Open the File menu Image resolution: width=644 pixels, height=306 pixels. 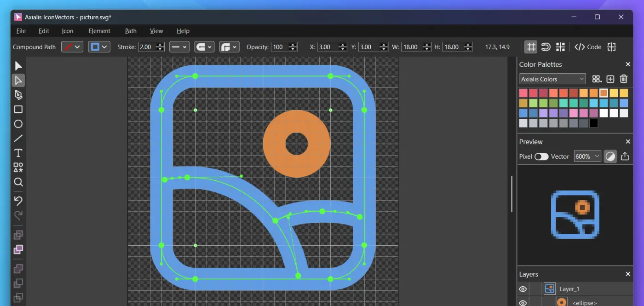(x=21, y=31)
